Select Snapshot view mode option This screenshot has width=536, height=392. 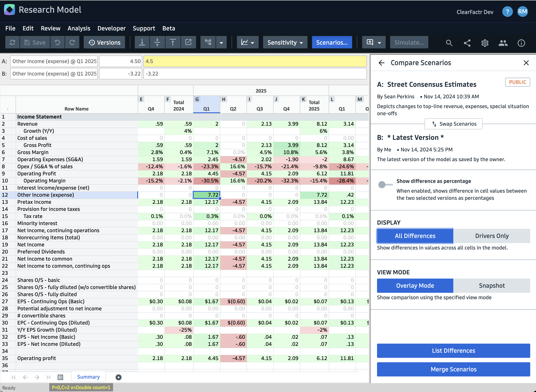[492, 286]
